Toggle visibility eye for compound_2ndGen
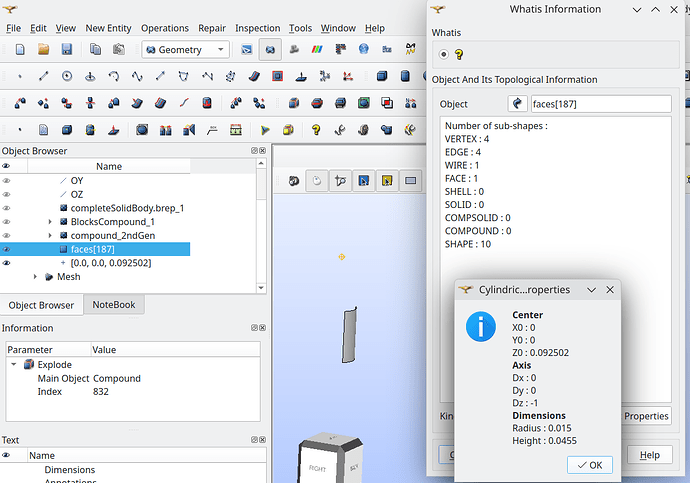The image size is (690, 483). (7, 235)
